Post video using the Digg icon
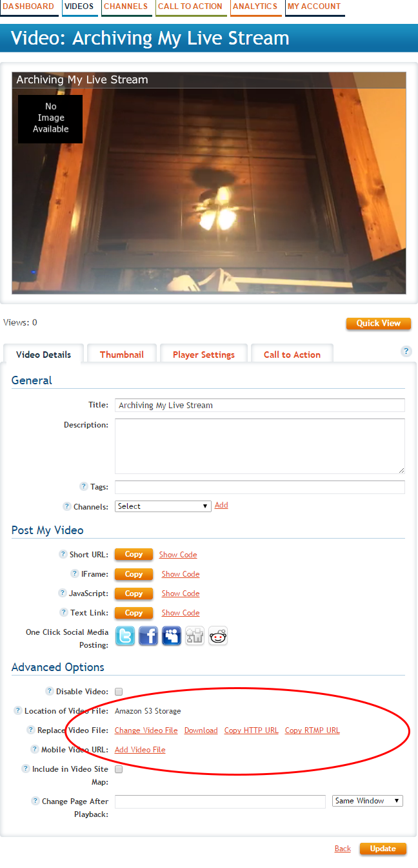The height and width of the screenshot is (868, 418). click(x=195, y=636)
